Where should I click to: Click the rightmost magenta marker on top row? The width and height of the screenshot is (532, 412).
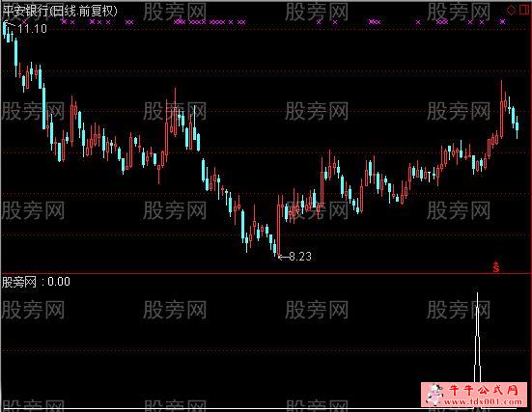[x=502, y=21]
